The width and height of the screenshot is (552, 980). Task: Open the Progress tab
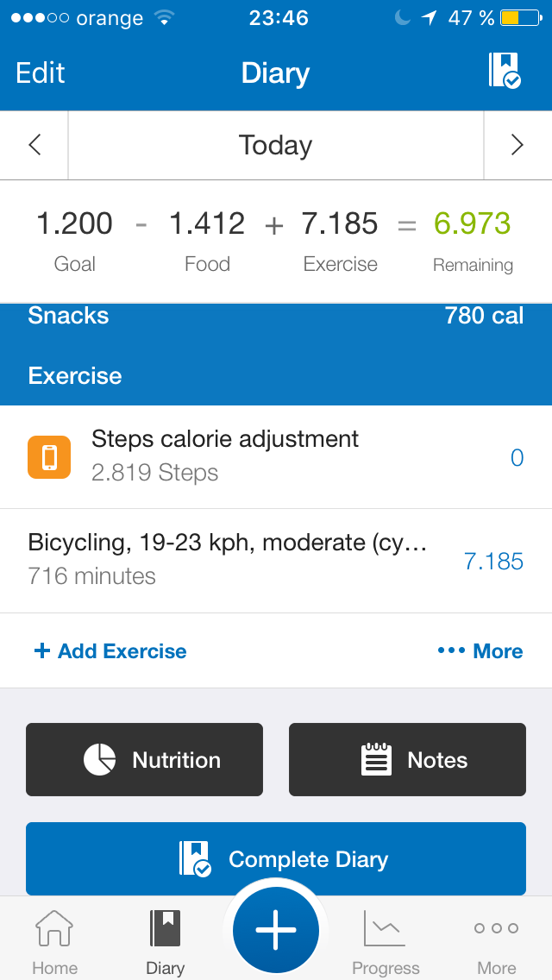[386, 942]
